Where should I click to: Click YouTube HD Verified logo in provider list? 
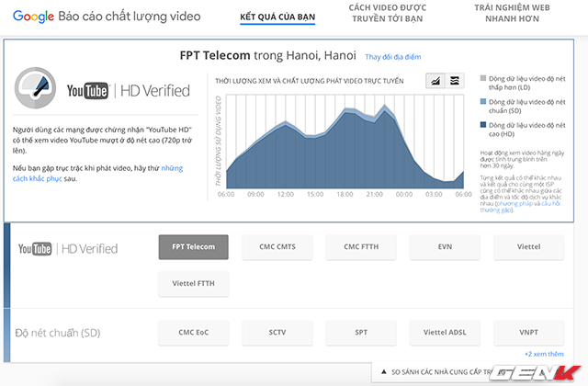click(68, 248)
